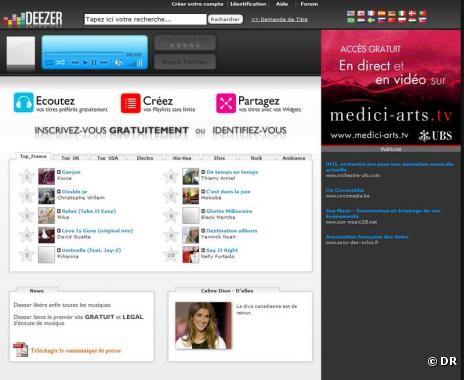Open Say It Right album thumbnail
Screen dimensions: 464x380
tap(191, 255)
